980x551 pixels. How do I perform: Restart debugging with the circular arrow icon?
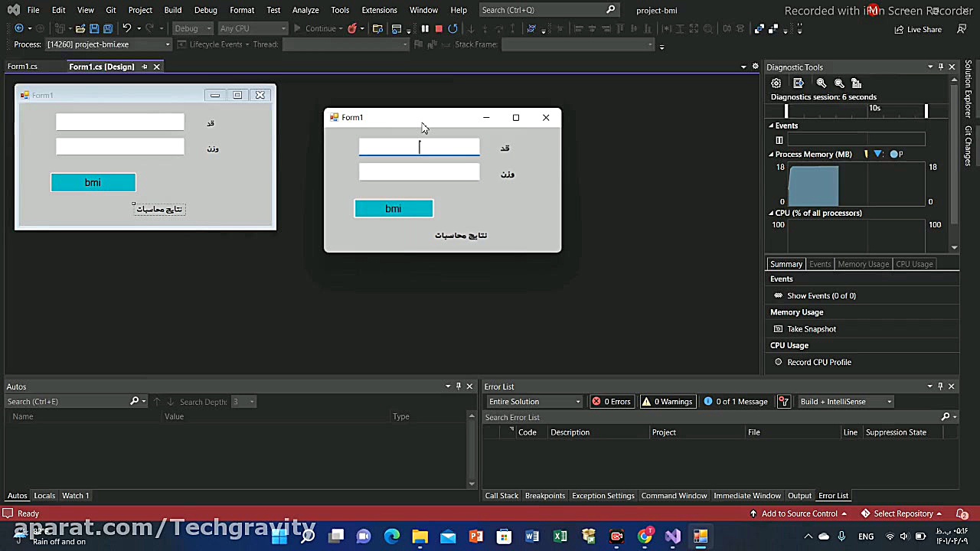[453, 28]
